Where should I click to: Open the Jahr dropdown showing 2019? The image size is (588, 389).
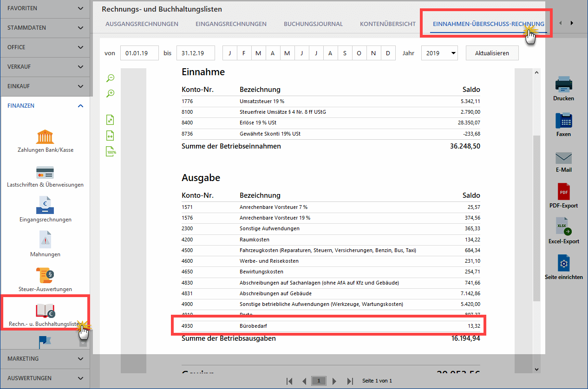click(439, 53)
